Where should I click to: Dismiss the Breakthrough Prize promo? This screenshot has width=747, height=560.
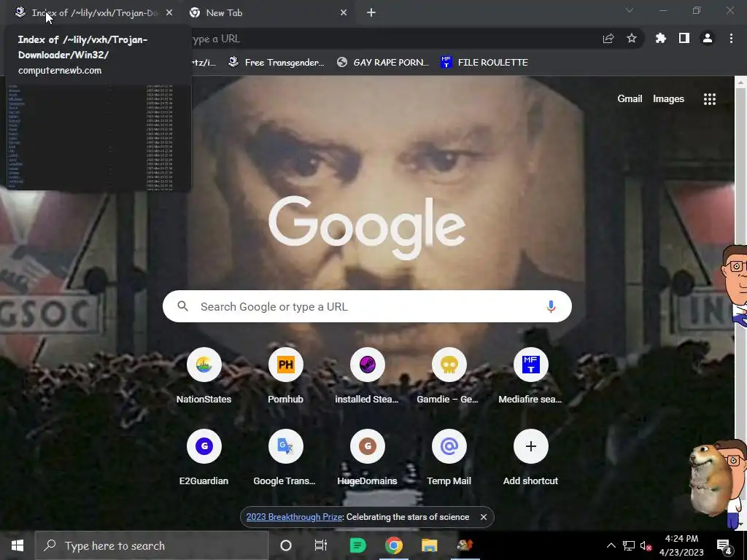tap(484, 517)
